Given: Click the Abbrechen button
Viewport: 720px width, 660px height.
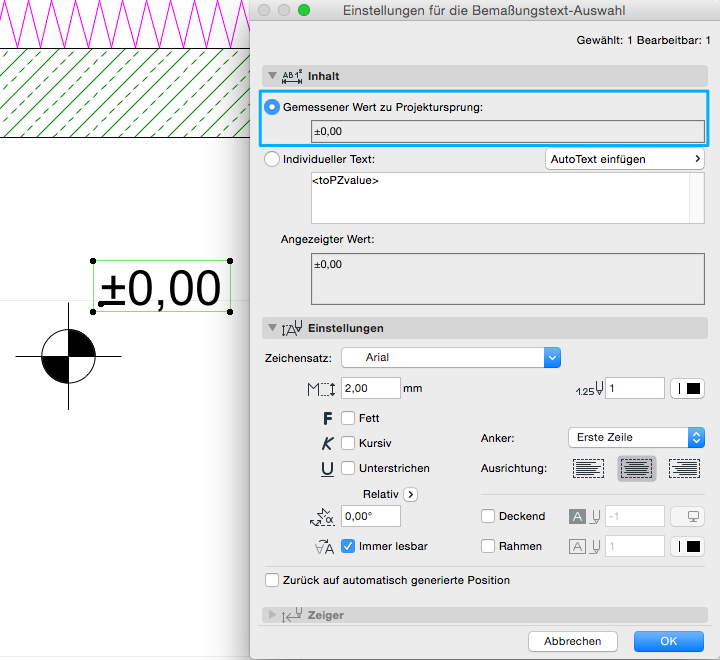Looking at the screenshot, I should [x=572, y=641].
